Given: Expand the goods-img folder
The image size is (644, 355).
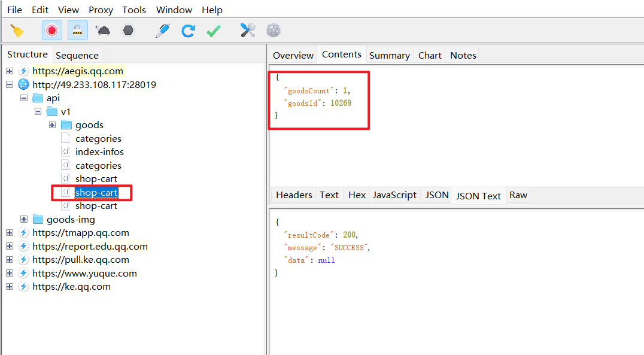Looking at the screenshot, I should click(x=24, y=220).
